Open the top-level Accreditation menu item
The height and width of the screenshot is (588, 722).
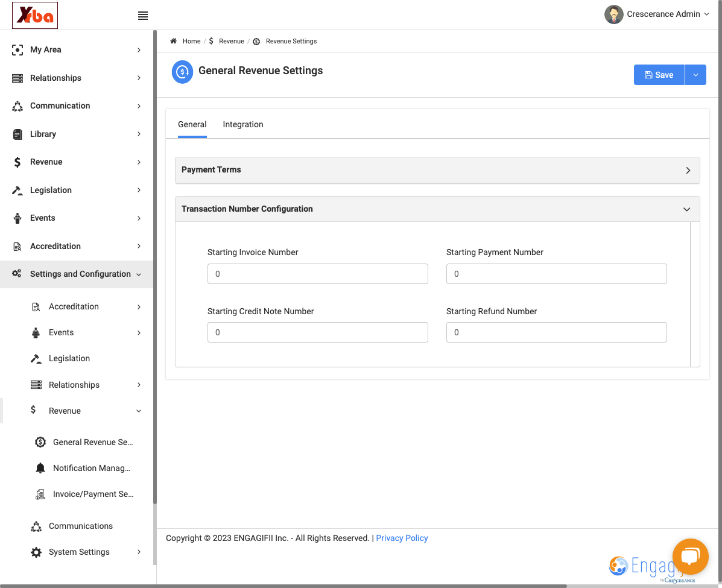[x=77, y=246]
